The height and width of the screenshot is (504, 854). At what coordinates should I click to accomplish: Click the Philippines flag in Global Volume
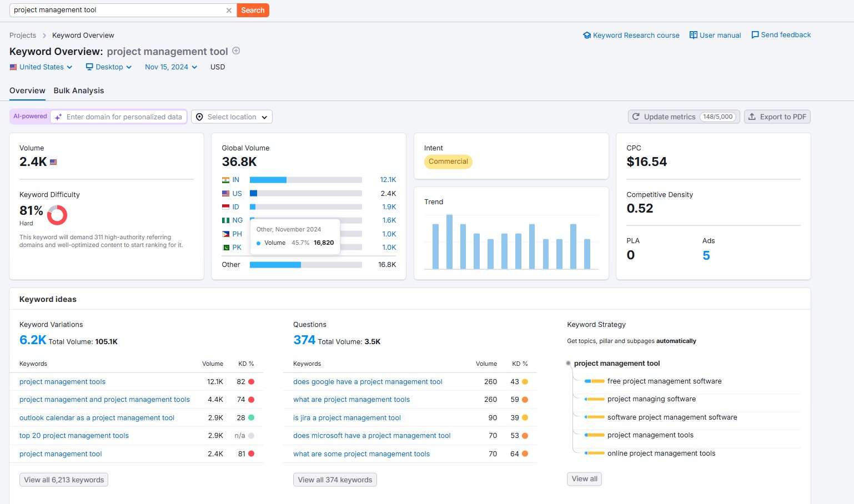click(x=226, y=234)
